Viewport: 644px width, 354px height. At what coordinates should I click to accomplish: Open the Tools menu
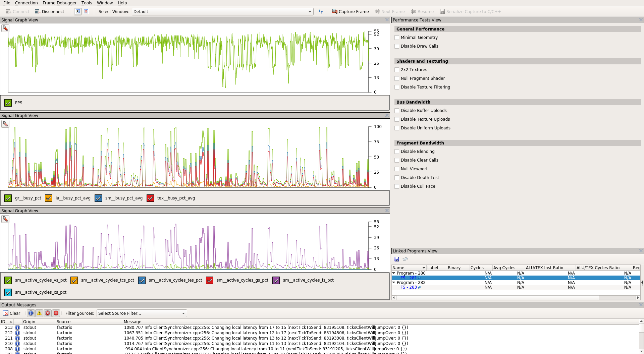pyautogui.click(x=87, y=3)
